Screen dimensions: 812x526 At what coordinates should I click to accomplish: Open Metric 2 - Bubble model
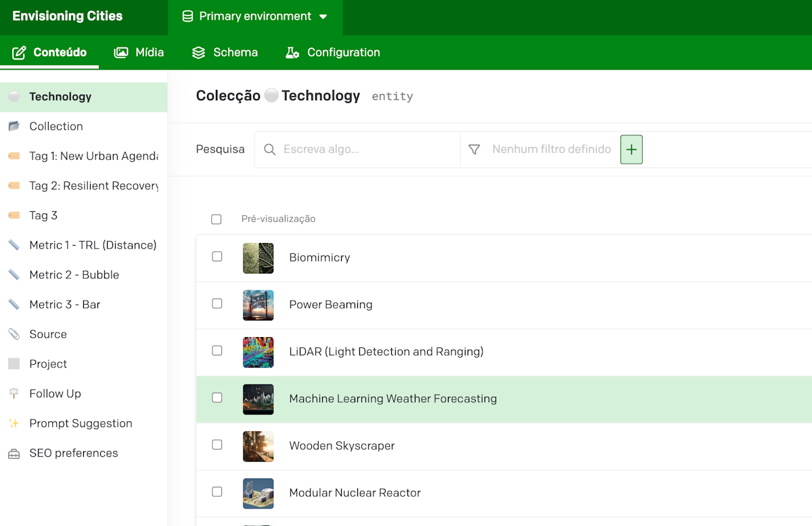(x=83, y=275)
